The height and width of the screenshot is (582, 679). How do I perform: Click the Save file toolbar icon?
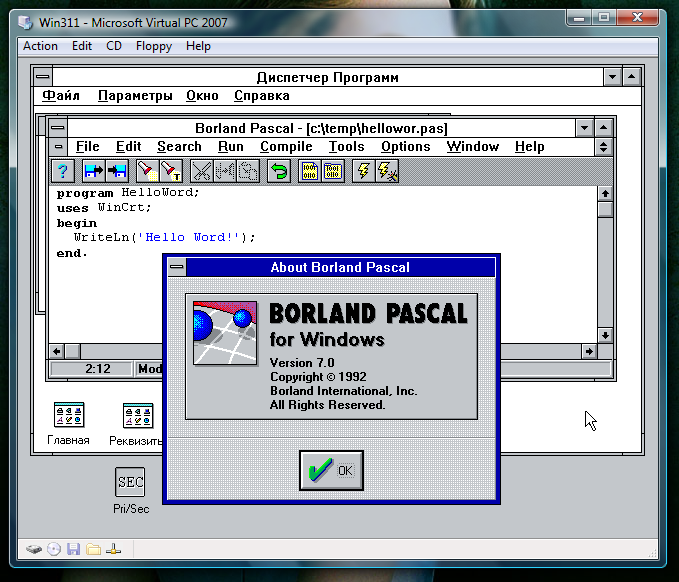117,171
